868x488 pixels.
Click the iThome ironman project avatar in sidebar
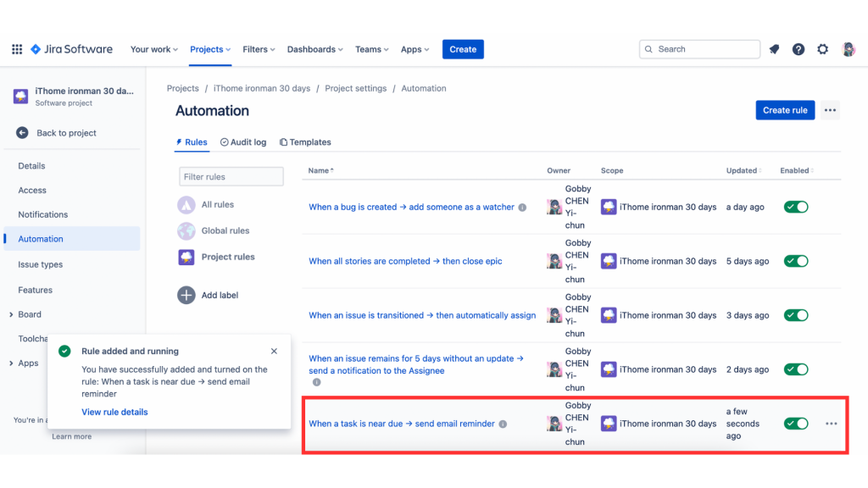coord(20,96)
